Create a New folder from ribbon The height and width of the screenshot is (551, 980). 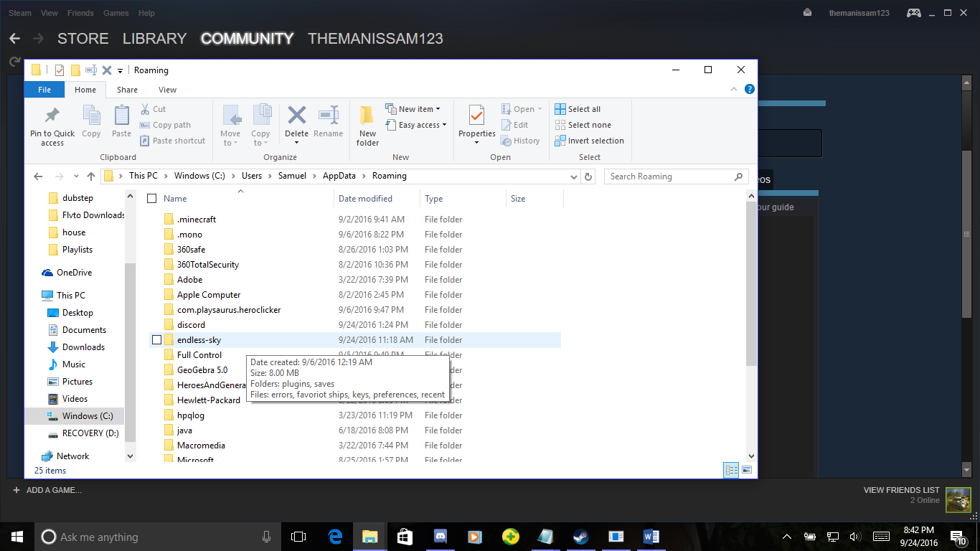click(367, 126)
